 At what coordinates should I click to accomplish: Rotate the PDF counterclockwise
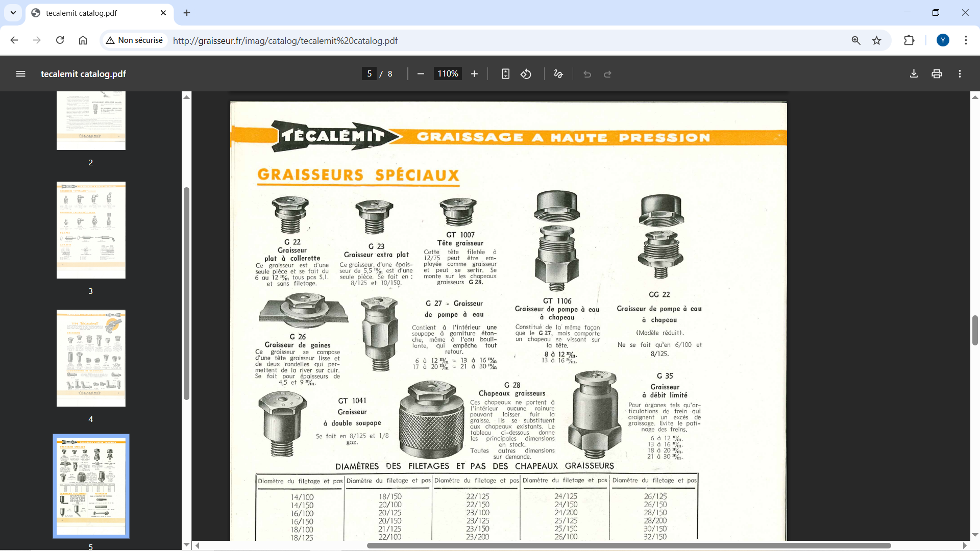pyautogui.click(x=526, y=74)
